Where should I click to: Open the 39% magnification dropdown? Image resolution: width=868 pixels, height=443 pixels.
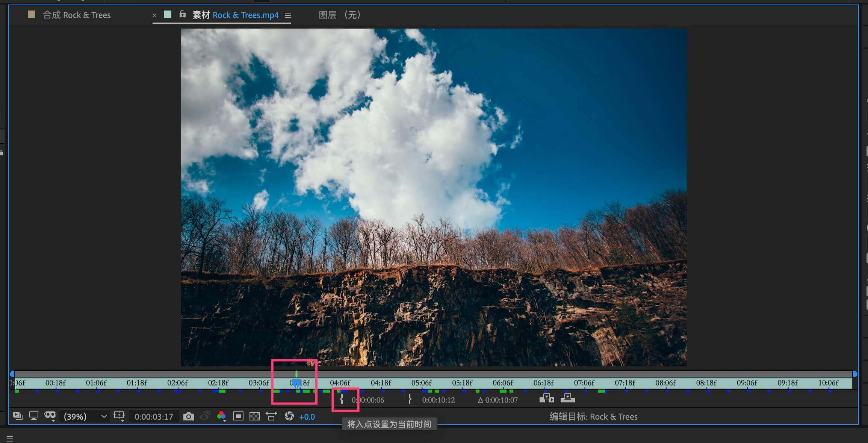point(85,416)
